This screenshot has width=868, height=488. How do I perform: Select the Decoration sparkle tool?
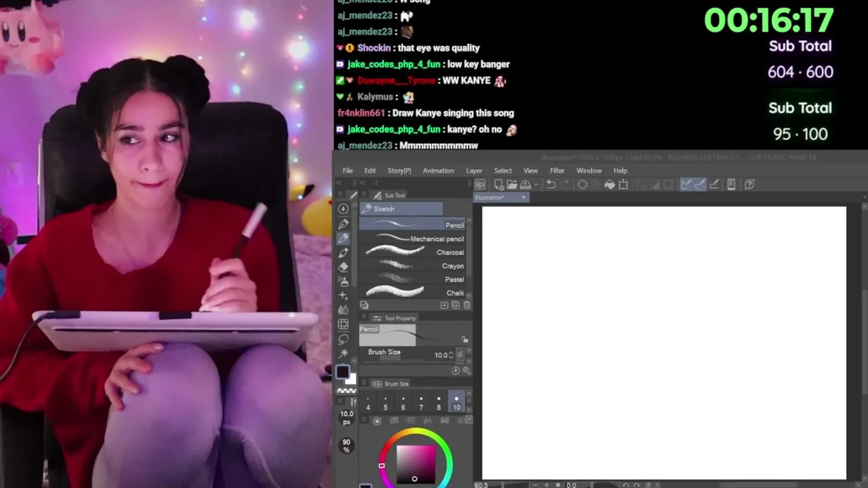[x=343, y=296]
